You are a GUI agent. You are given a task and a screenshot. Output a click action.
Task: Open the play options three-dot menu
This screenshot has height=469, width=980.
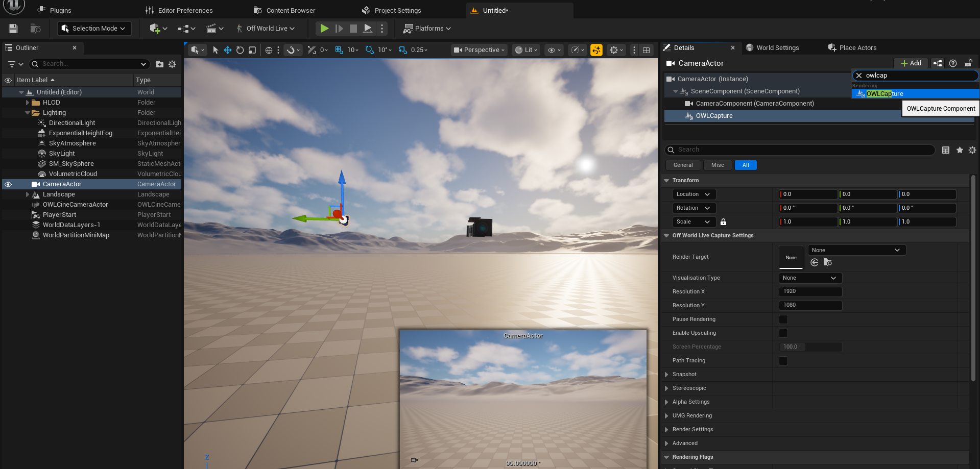pyautogui.click(x=382, y=29)
